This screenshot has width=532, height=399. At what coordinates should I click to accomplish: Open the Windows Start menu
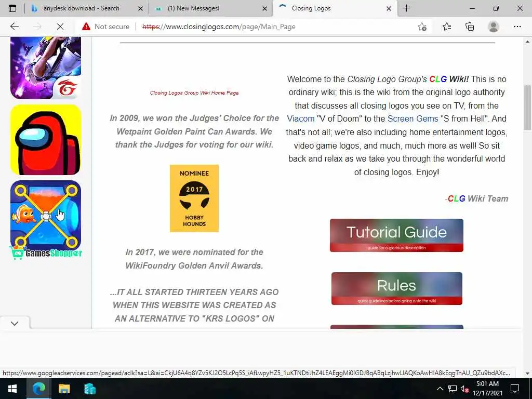(12, 389)
